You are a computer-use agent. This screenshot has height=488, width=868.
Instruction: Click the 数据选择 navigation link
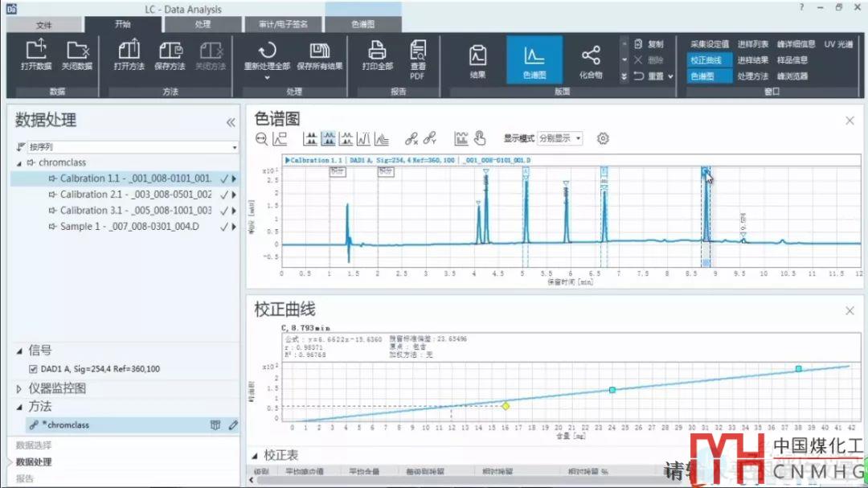(34, 445)
